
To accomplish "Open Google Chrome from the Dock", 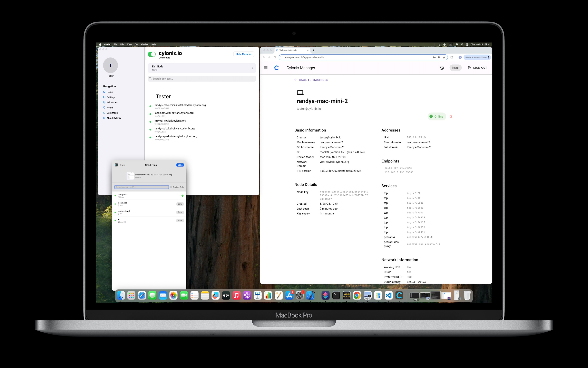I will [357, 295].
